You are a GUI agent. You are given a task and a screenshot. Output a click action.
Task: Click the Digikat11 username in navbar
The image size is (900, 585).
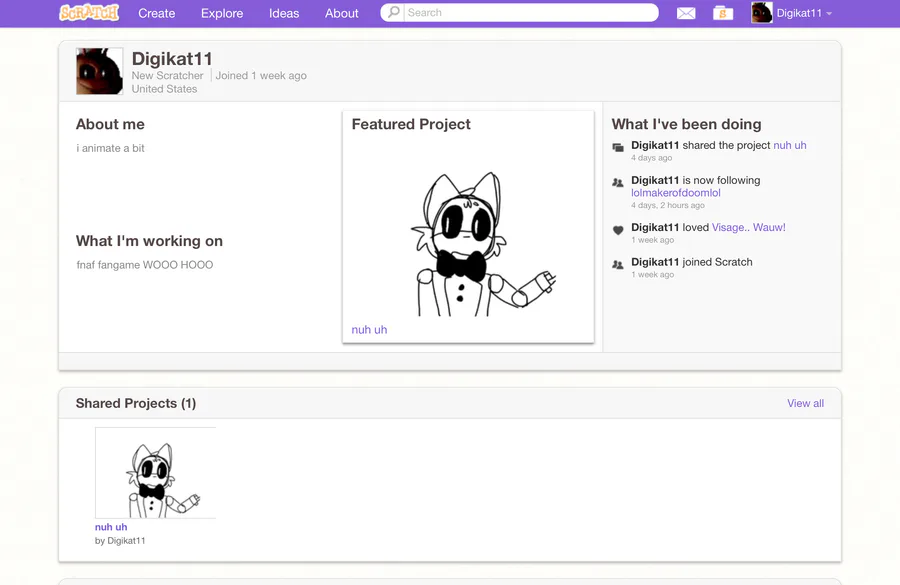click(x=799, y=13)
